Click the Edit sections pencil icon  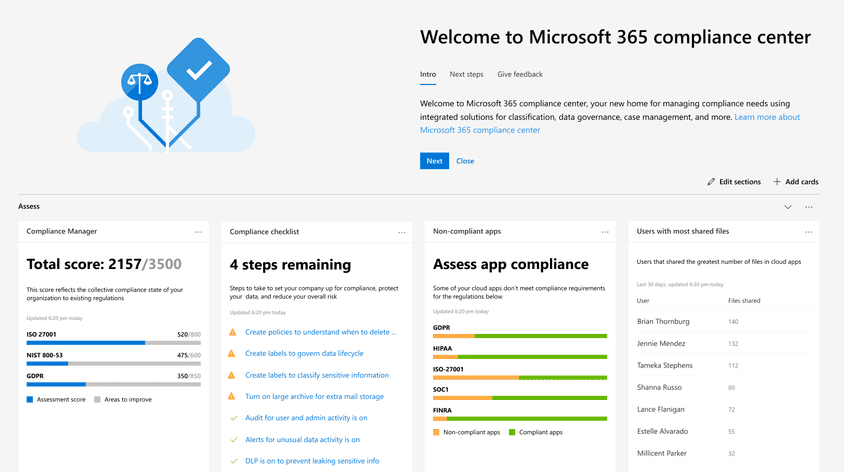click(x=711, y=182)
